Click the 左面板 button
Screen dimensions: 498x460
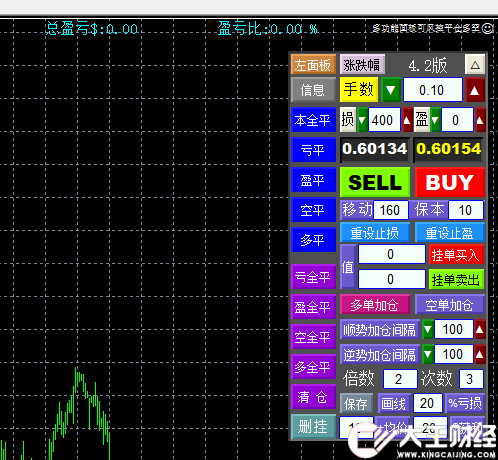pos(313,65)
